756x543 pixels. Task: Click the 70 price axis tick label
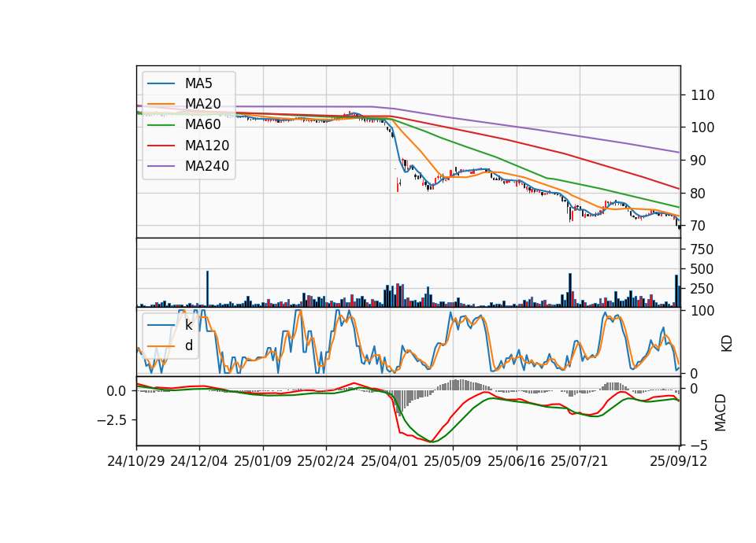pyautogui.click(x=699, y=226)
